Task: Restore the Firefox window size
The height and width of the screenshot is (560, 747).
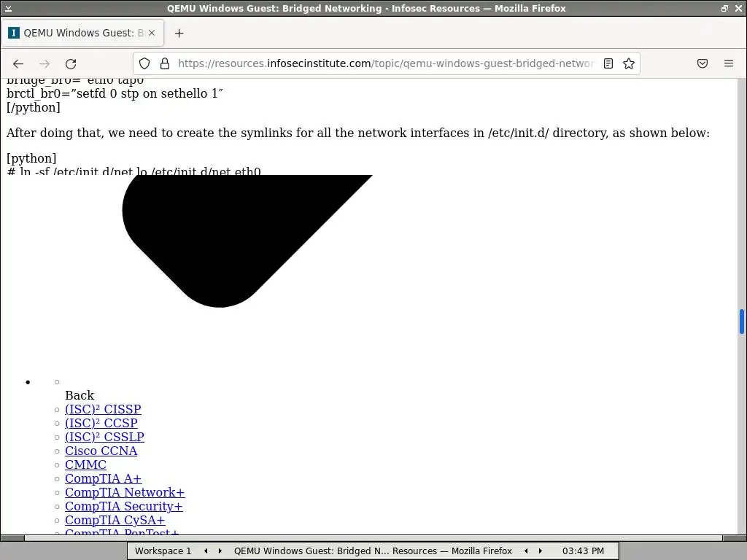Action: click(724, 8)
